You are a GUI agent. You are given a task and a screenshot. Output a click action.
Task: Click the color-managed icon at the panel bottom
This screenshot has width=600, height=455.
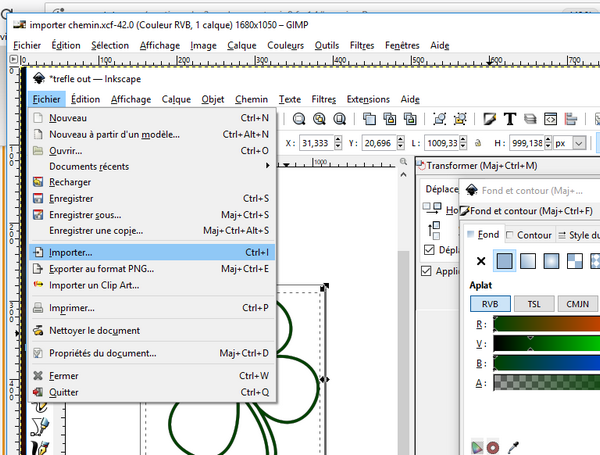point(477,447)
